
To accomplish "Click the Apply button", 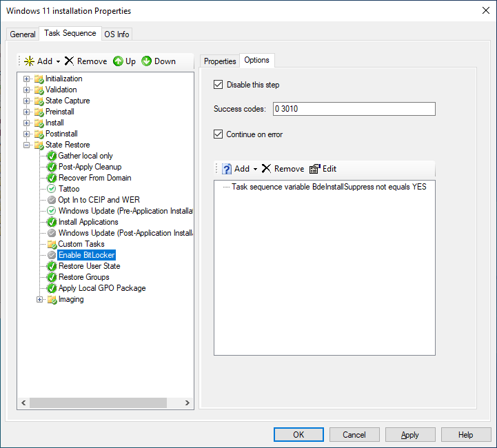I will pyautogui.click(x=410, y=434).
